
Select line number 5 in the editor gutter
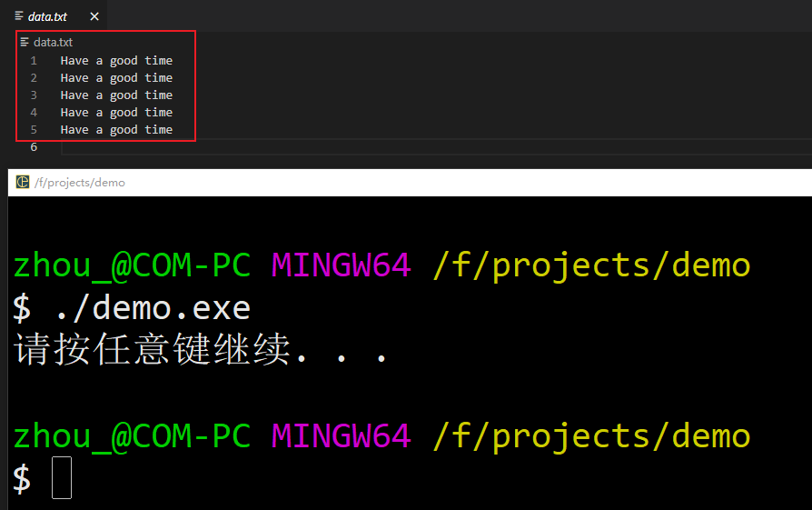click(x=34, y=130)
